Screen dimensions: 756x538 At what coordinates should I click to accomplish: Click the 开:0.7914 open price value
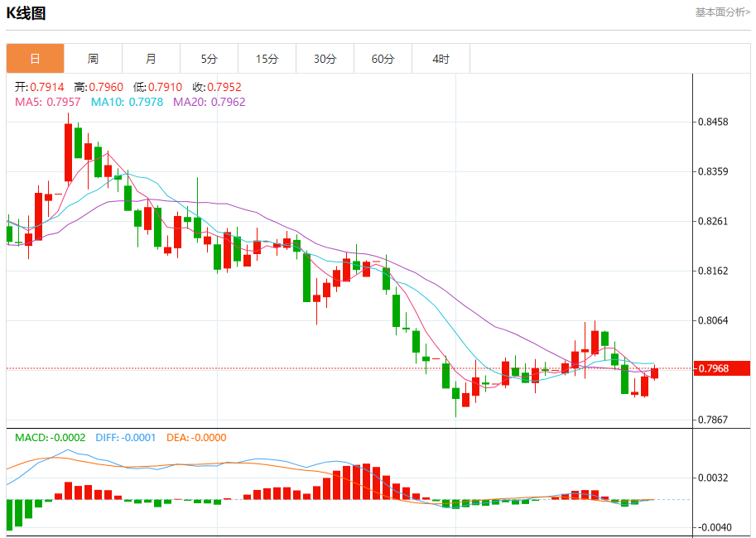pos(40,87)
